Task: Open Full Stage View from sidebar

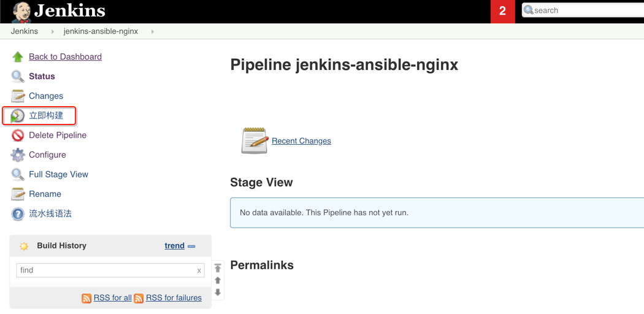Action: pos(58,174)
